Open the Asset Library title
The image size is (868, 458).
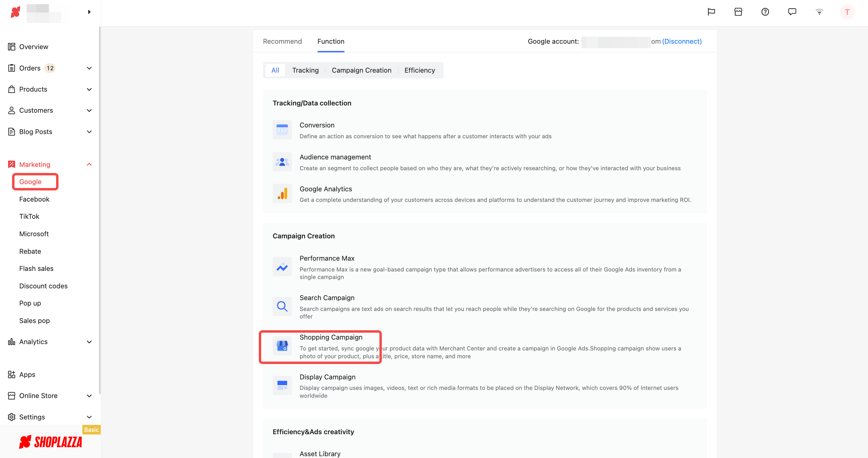tap(320, 453)
